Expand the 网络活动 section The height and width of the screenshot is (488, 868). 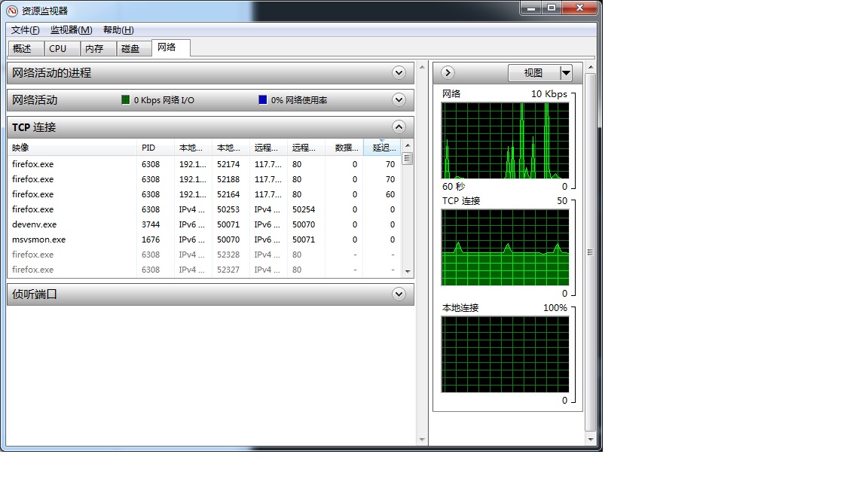click(x=399, y=99)
